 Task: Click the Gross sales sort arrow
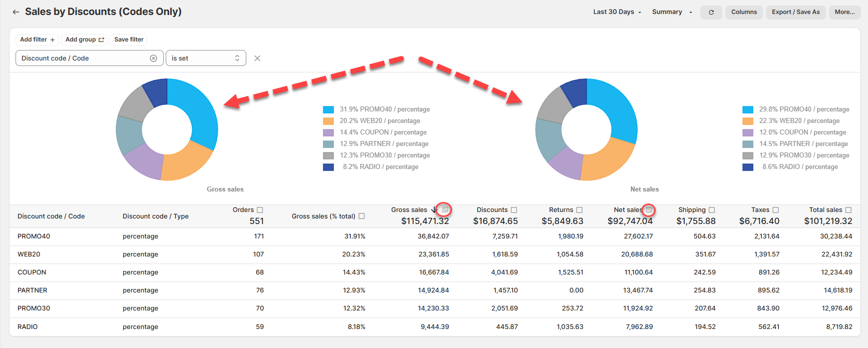point(433,210)
